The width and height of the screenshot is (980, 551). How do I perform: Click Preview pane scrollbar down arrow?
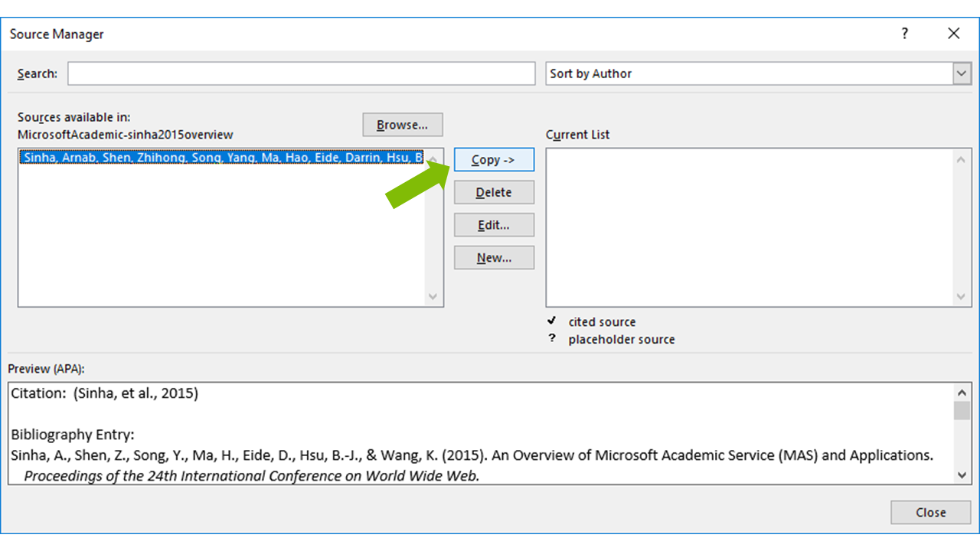click(962, 475)
